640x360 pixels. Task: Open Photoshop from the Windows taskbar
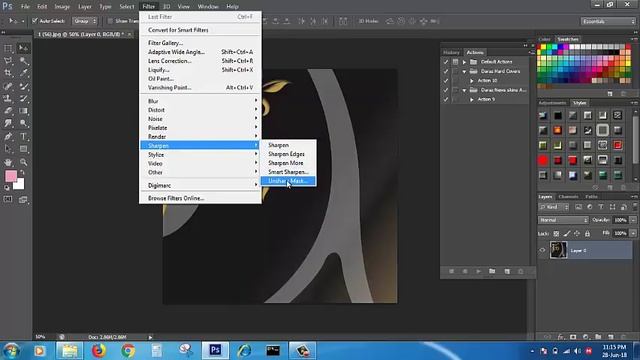215,350
